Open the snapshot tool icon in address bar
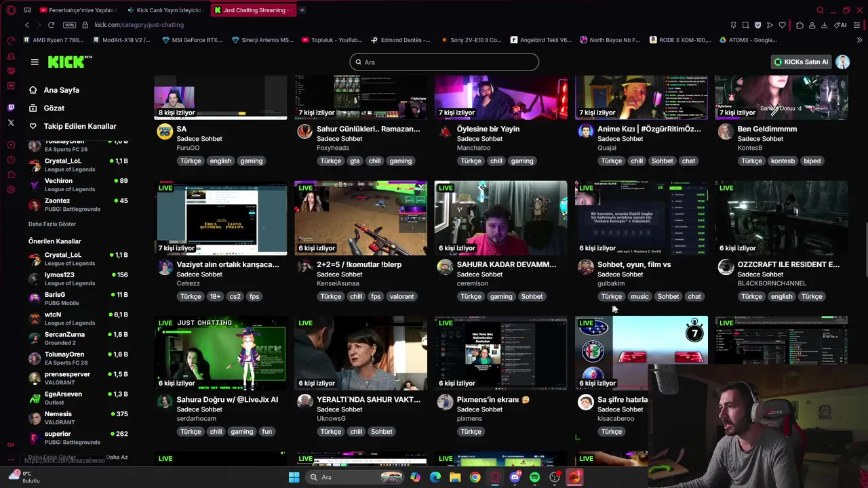 tap(745, 25)
